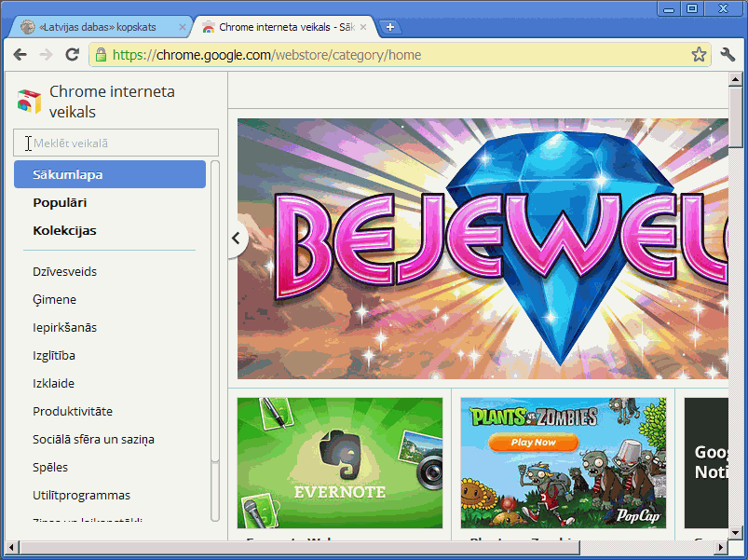The image size is (748, 560).
Task: Select the Produktivitāte category
Action: tap(73, 411)
